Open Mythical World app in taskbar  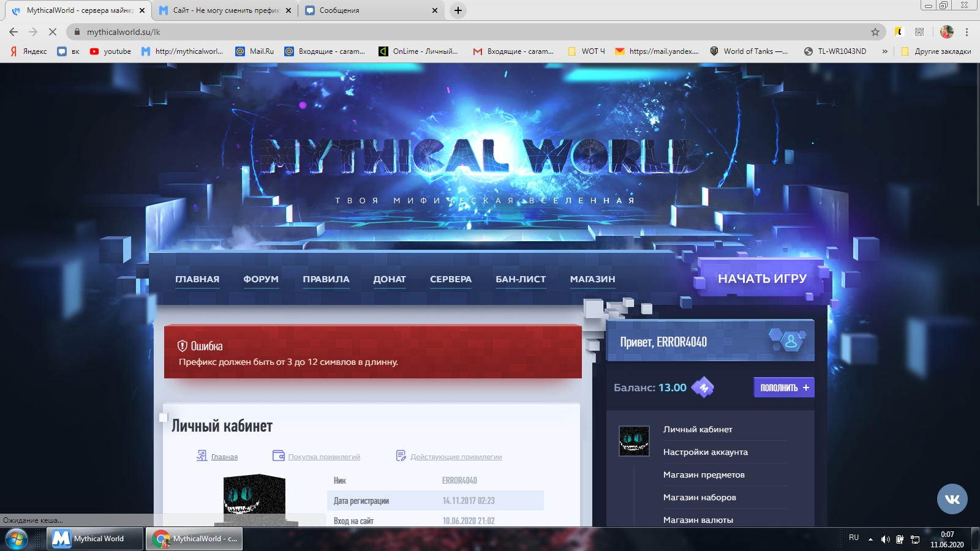pyautogui.click(x=95, y=539)
